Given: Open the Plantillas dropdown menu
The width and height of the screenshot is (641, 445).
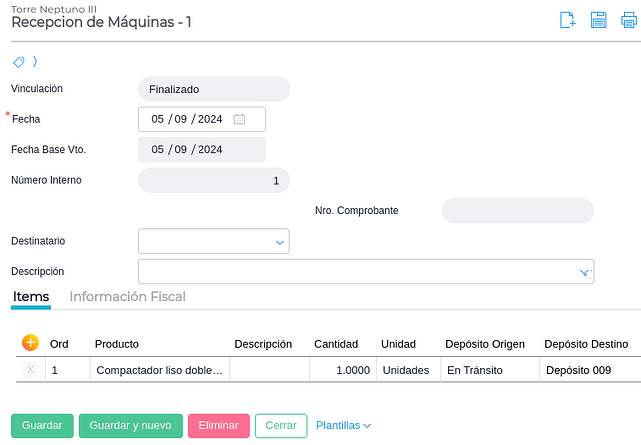Looking at the screenshot, I should pyautogui.click(x=343, y=425).
